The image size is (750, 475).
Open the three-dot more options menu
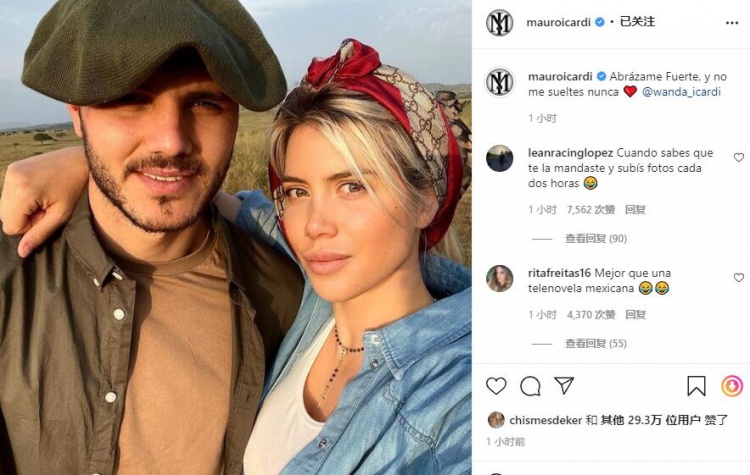[x=732, y=23]
